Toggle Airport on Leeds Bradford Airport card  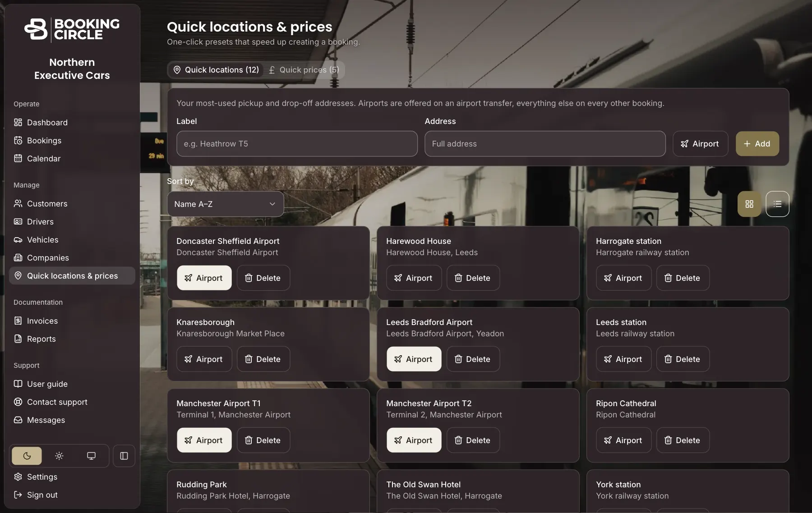(x=414, y=359)
